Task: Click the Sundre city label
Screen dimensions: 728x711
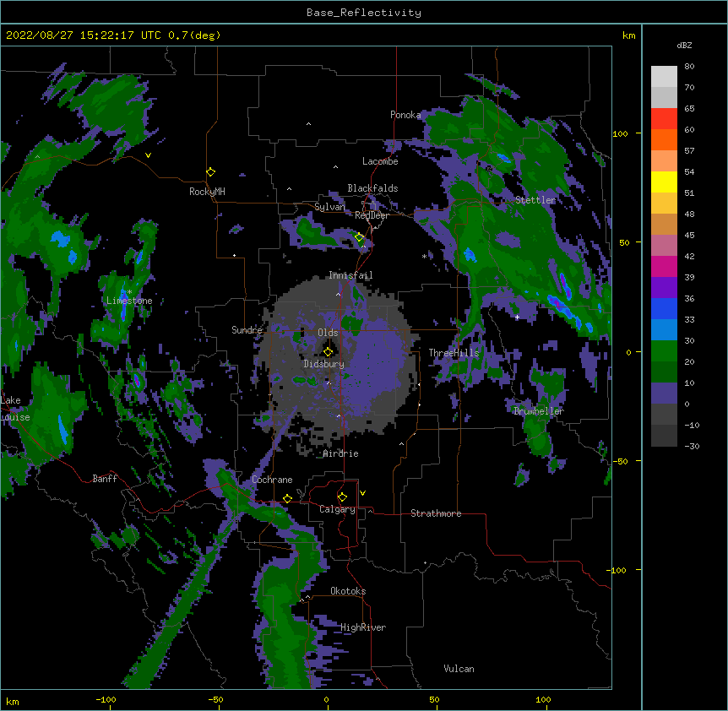Action: click(247, 330)
